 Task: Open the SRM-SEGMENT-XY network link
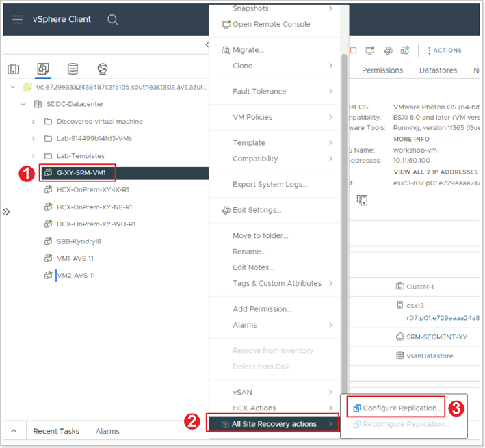coord(436,337)
